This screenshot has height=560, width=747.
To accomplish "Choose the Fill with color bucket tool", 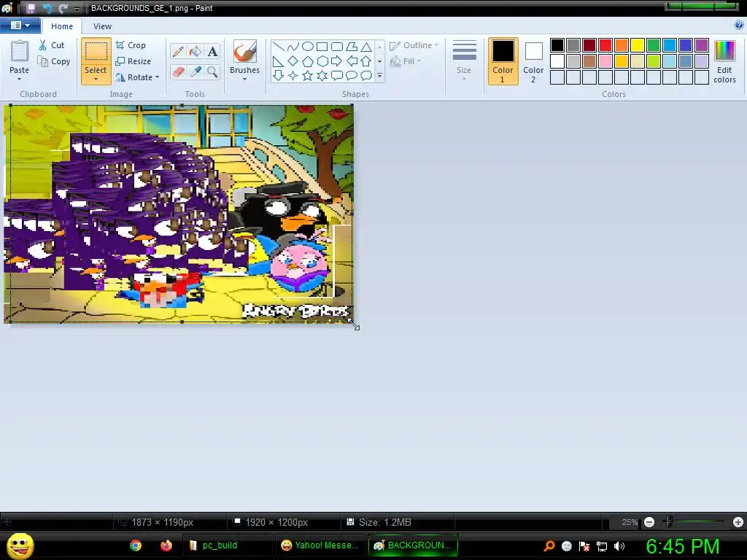I will coord(196,52).
